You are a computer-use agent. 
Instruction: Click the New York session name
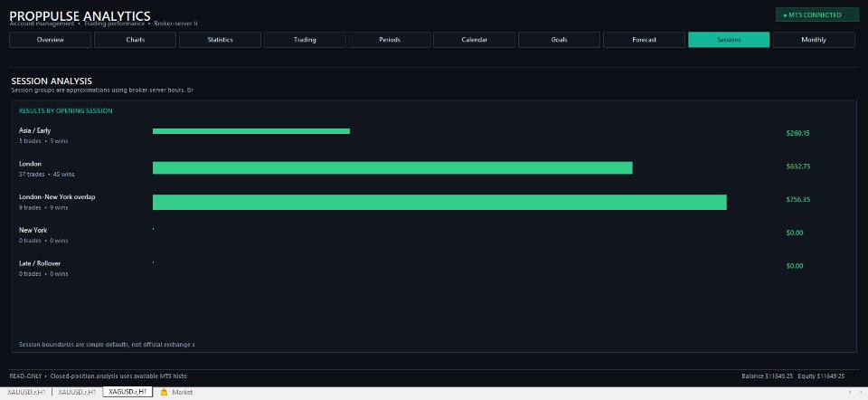click(x=33, y=230)
